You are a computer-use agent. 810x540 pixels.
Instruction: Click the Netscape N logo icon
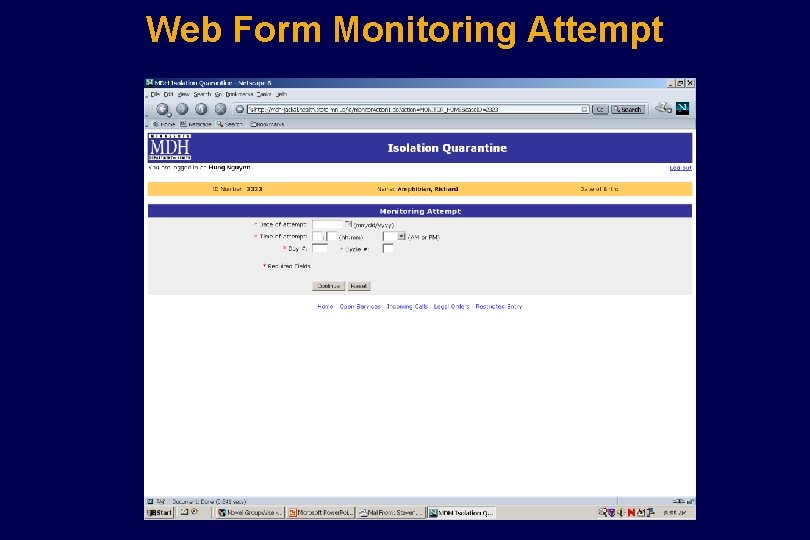pos(682,108)
